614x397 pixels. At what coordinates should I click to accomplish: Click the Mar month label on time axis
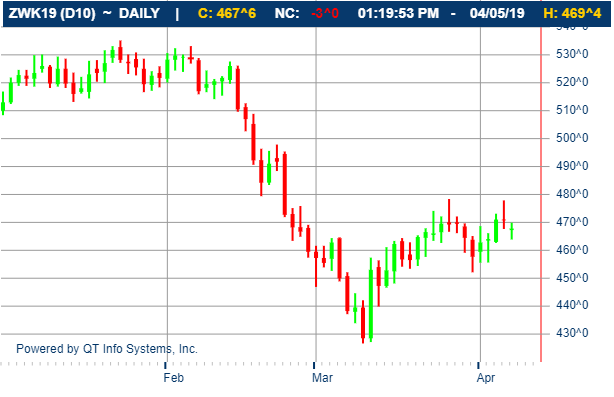[x=322, y=378]
